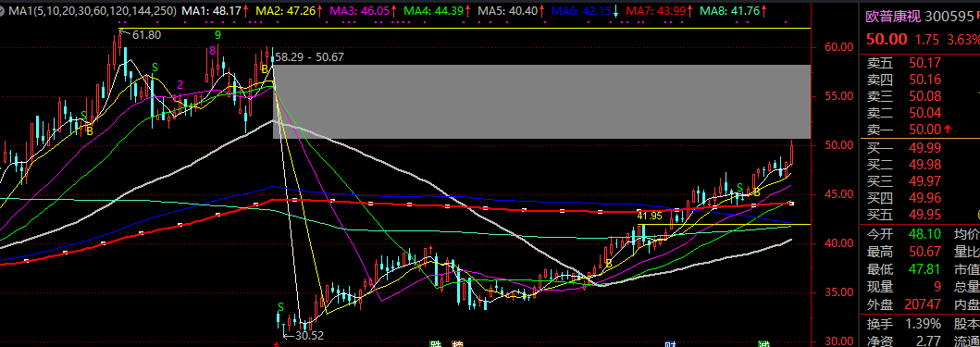
Task: Click the green S signal near the 30.52 low
Action: coord(281,307)
